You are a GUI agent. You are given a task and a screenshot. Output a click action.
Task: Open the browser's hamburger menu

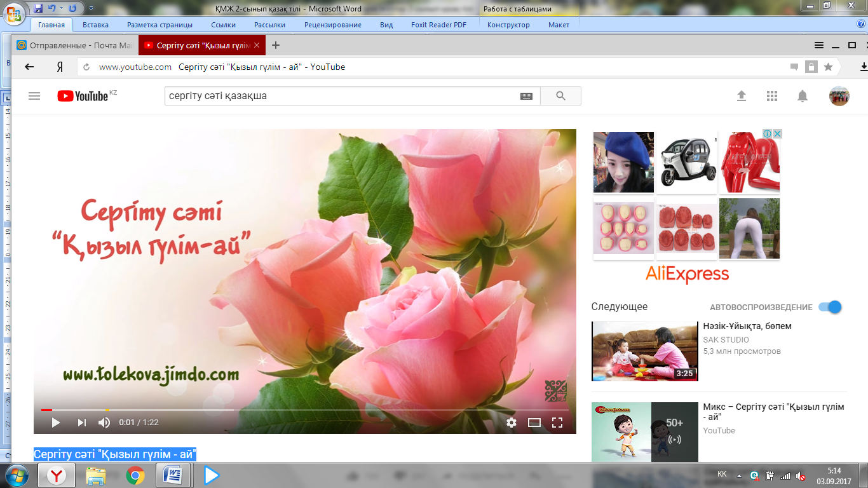click(x=820, y=45)
